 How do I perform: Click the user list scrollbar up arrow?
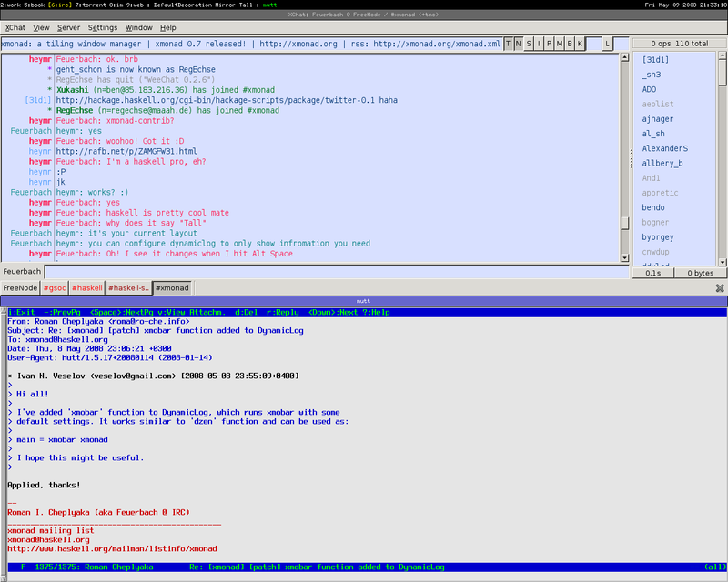click(722, 55)
